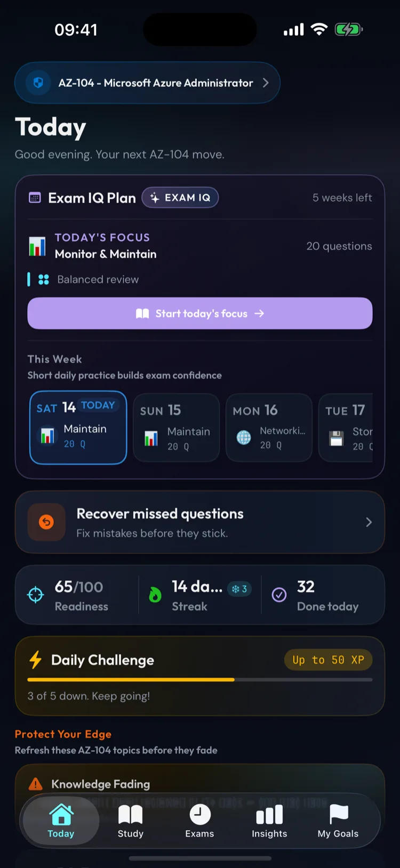This screenshot has height=868, width=400.
Task: Click the Exam IQ Plan calendar icon
Action: point(35,198)
